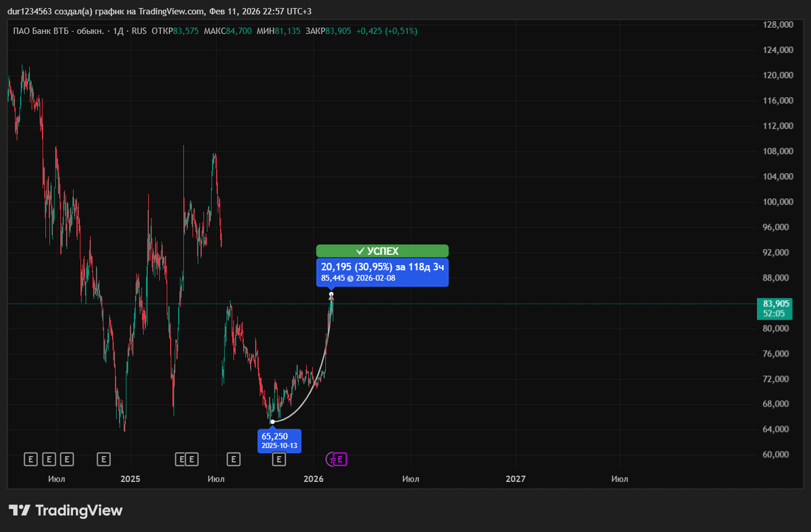Click the 60,000 price axis label
The image size is (811, 532).
[x=777, y=455]
